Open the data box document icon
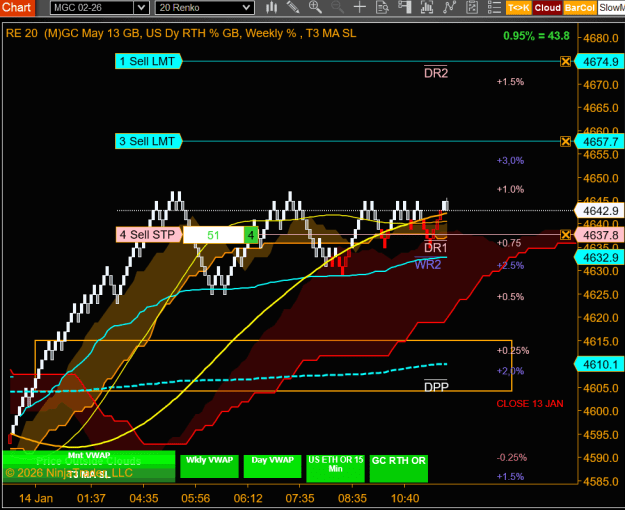 382,8
